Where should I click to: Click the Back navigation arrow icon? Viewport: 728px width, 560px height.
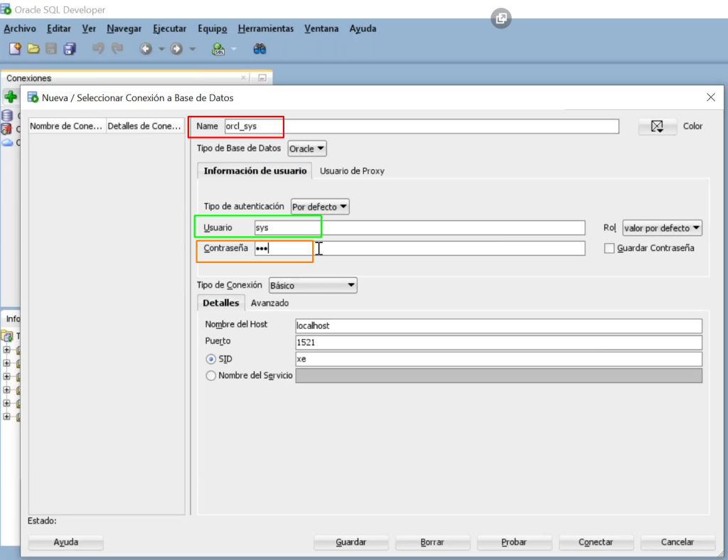(x=146, y=49)
